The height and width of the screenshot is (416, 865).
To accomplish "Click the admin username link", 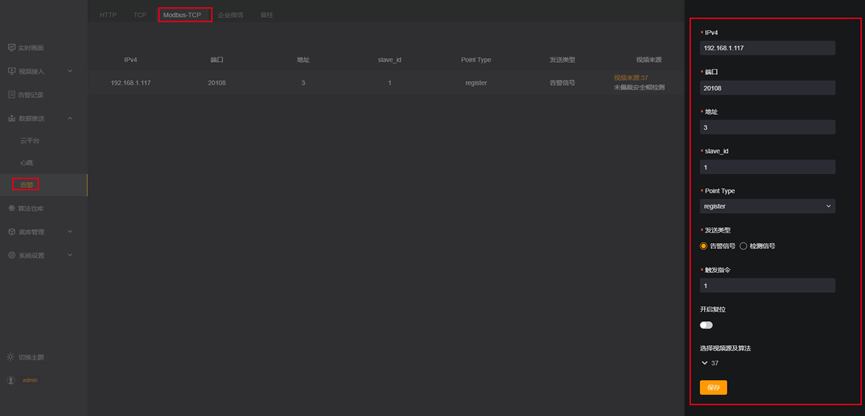I will pyautogui.click(x=30, y=380).
